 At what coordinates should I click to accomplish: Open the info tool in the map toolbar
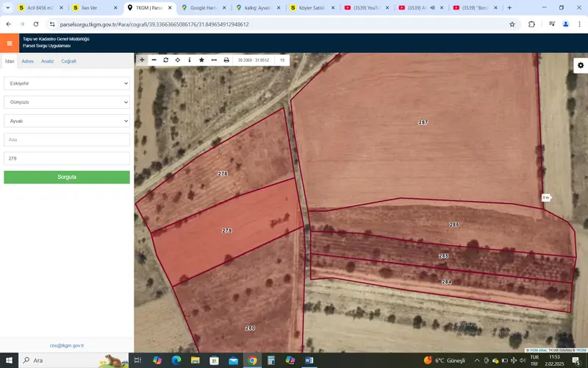[190, 60]
